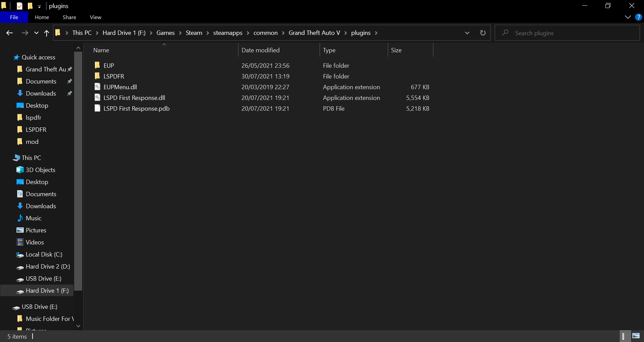644x342 pixels.
Task: Click the This PC breadcrumb
Action: point(82,33)
